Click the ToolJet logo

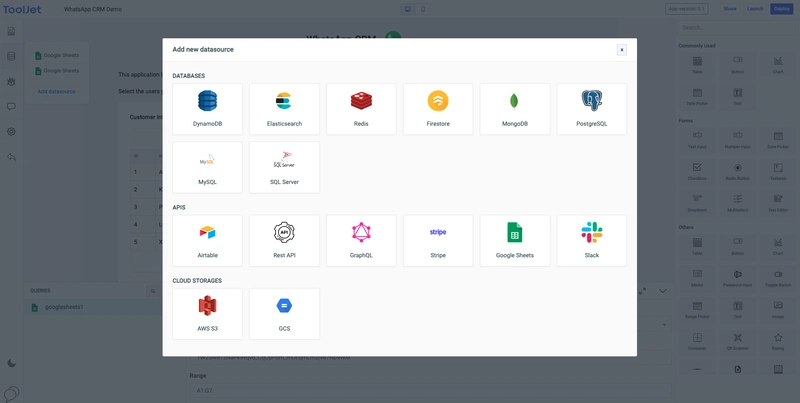22,9
